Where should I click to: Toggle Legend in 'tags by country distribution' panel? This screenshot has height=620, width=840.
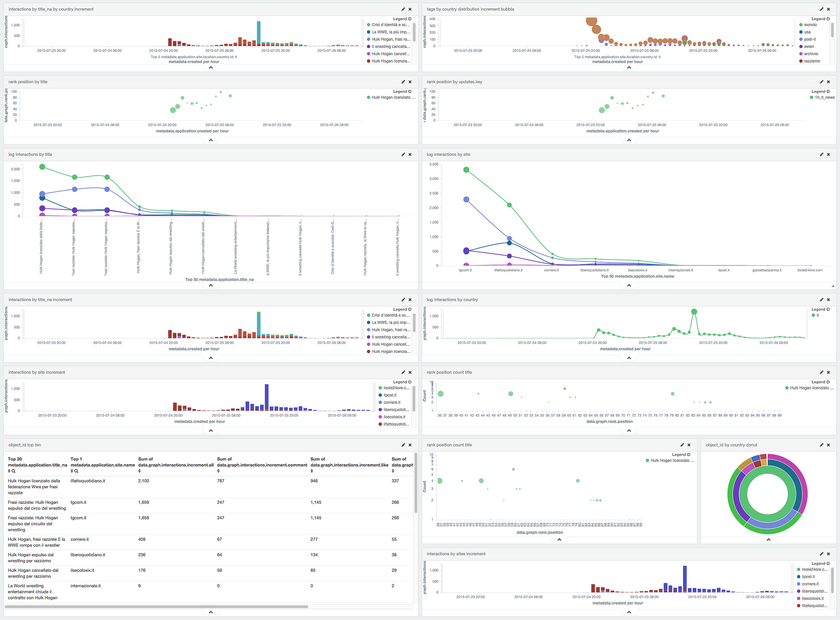[821, 19]
